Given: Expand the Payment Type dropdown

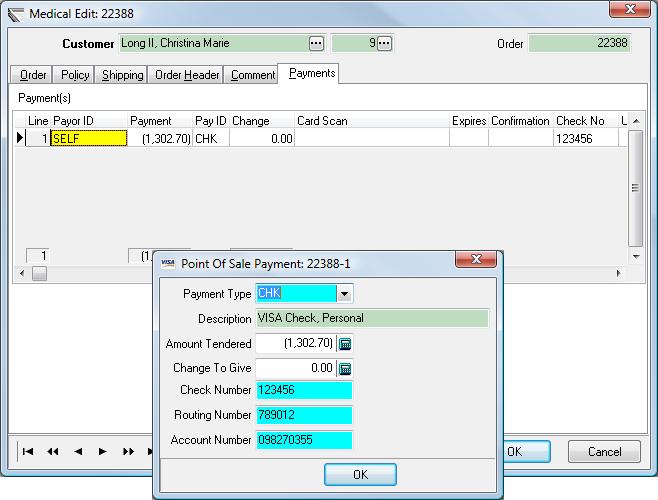Looking at the screenshot, I should [x=345, y=294].
